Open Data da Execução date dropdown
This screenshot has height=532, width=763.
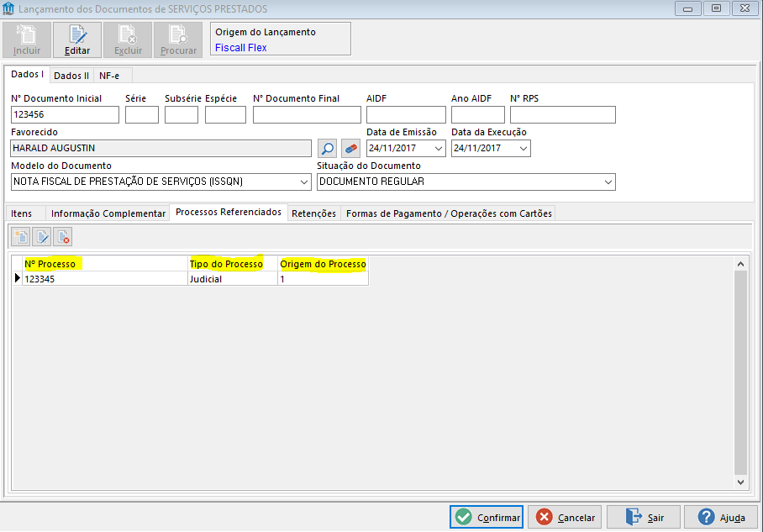[524, 149]
